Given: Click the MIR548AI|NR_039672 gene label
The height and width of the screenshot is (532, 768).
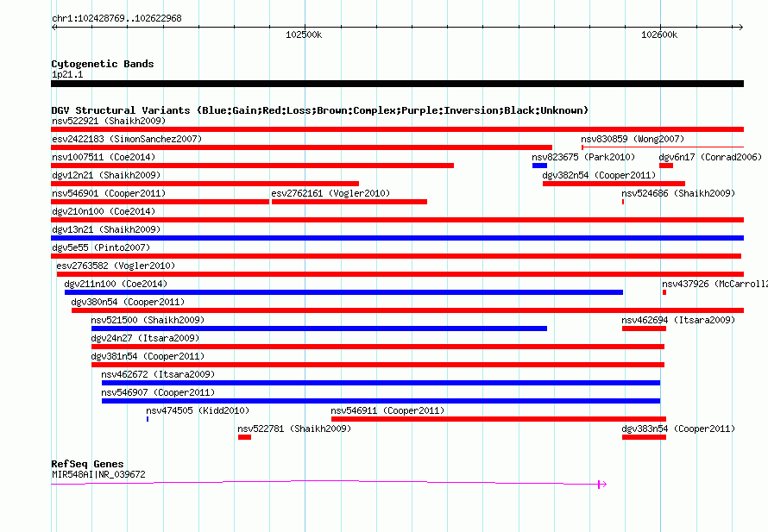Looking at the screenshot, I should (98, 474).
